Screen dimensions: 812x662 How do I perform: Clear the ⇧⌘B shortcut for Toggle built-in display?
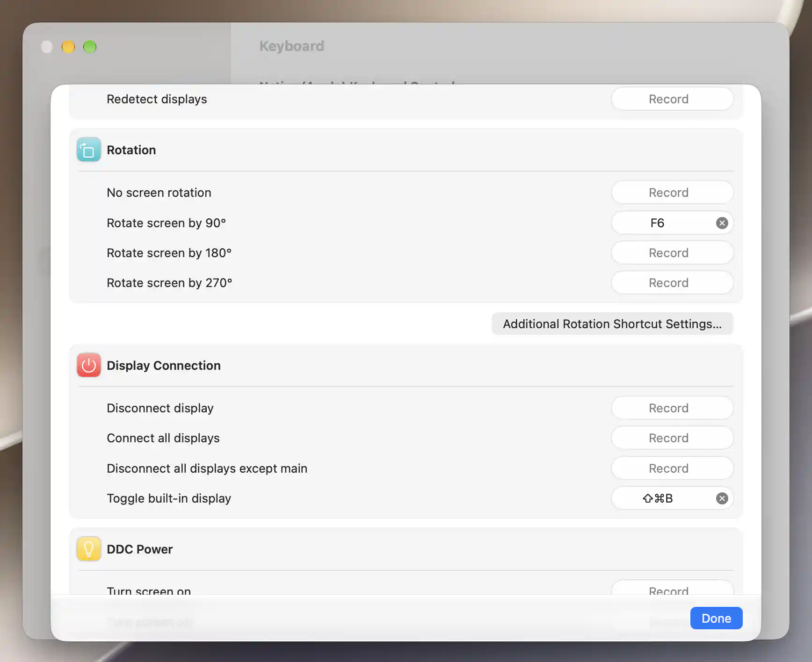click(722, 498)
